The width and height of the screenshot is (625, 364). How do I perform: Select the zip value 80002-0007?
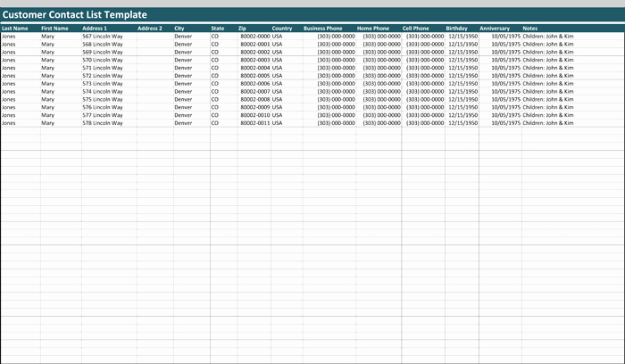tap(255, 92)
